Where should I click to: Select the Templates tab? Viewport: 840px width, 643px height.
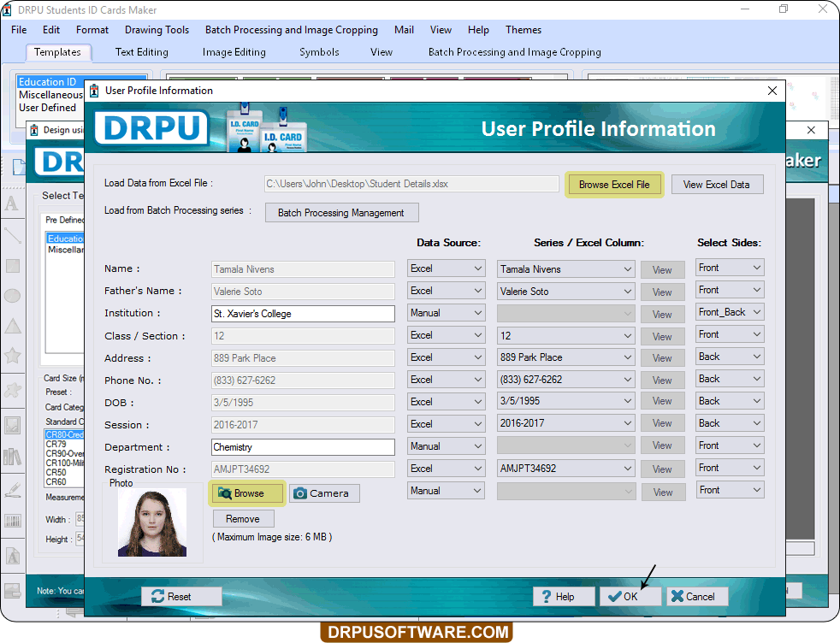58,52
